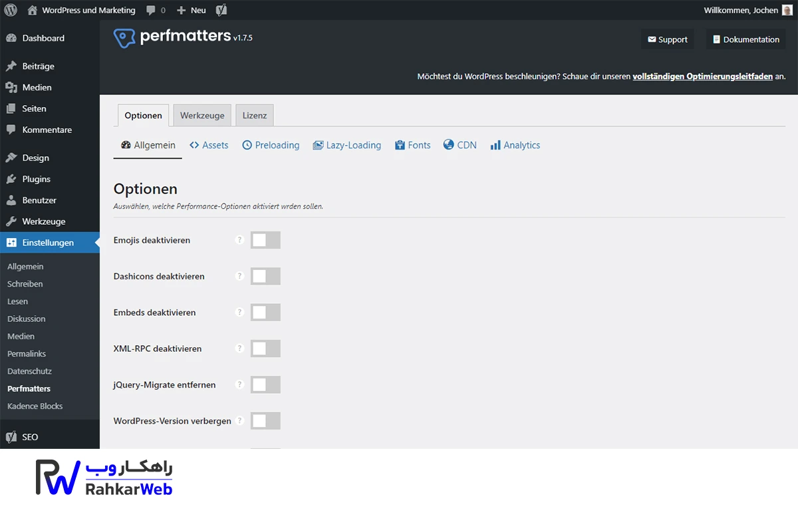Open the site home icon in admin bar
This screenshot has width=798, height=532.
click(x=33, y=10)
